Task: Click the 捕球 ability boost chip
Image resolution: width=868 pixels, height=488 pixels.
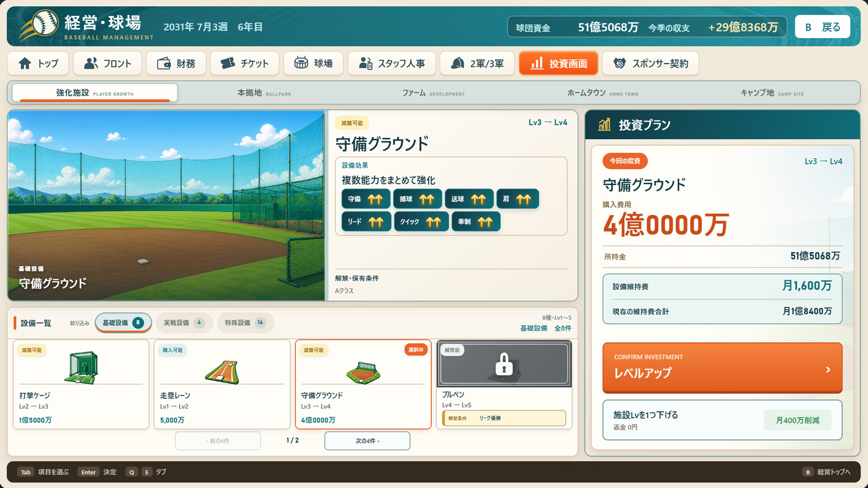Action: (x=417, y=199)
